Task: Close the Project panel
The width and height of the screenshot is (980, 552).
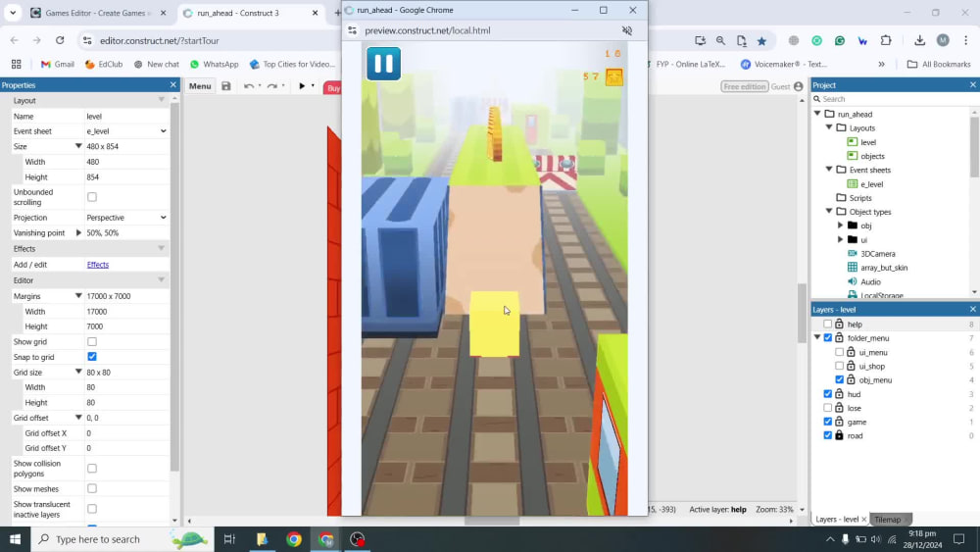Action: click(972, 84)
